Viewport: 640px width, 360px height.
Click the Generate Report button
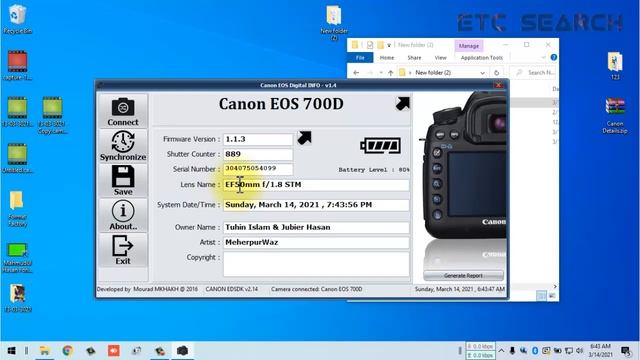tap(463, 276)
